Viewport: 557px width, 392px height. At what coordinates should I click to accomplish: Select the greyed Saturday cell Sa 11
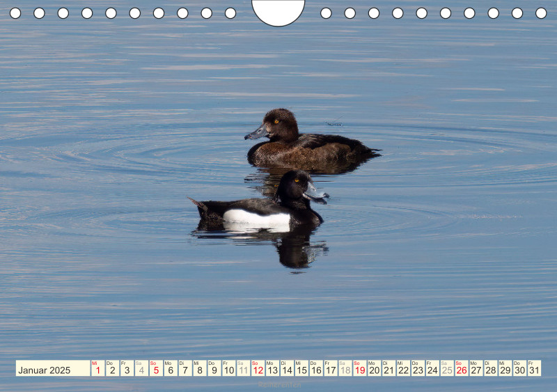(243, 368)
